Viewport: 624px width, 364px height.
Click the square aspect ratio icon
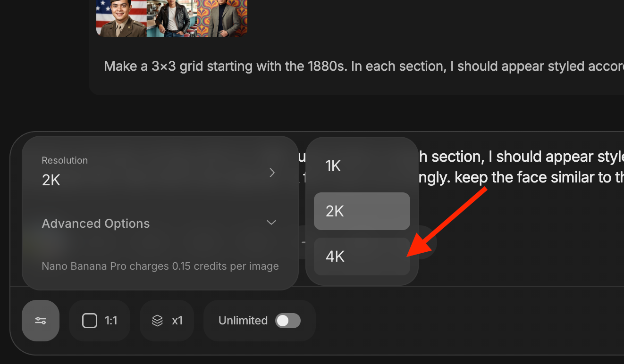89,321
